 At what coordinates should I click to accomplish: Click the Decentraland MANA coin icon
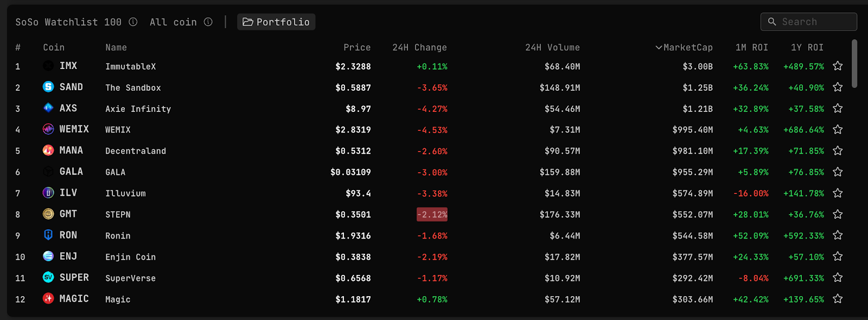click(48, 150)
